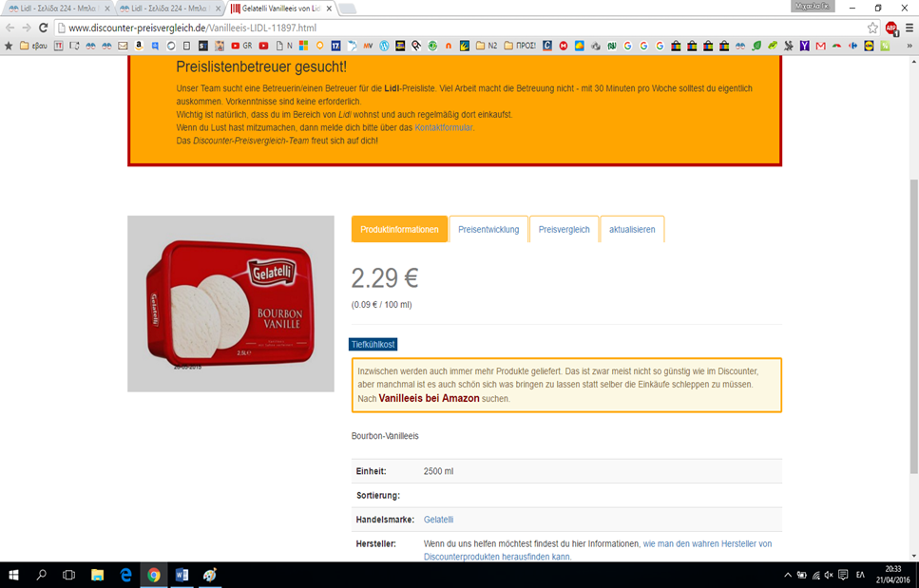Open the envelope mail bookmark
The image size is (919, 588).
tap(123, 46)
